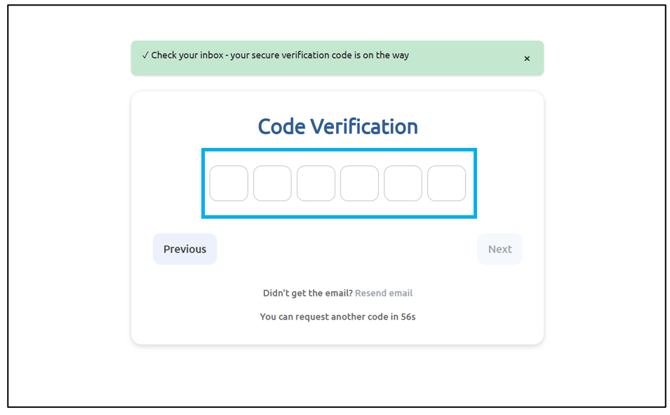Viewport: 670px width, 415px height.
Task: Click the "Didn't get the email?" text
Action: click(307, 293)
